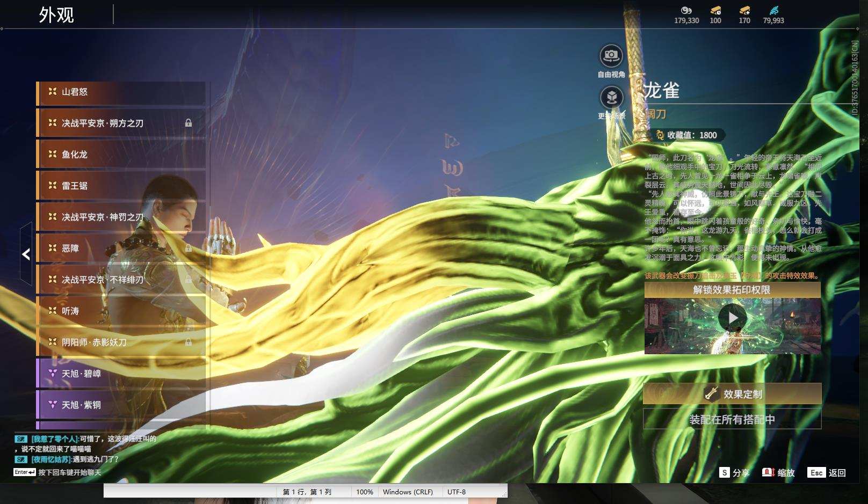868x504 pixels.
Task: Select 决战平安京·不祥绯刃 entry
Action: (121, 280)
